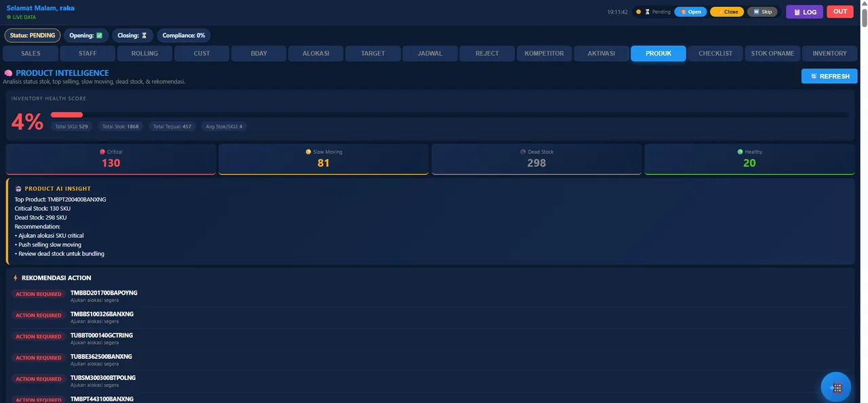Click the Critical 130 card

coord(111,159)
